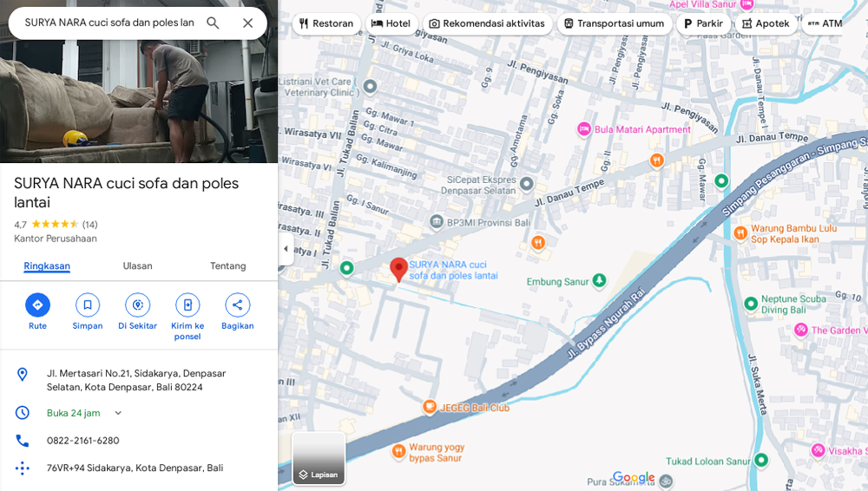The height and width of the screenshot is (491, 868).
Task: Filter map by Hotel chip
Action: coord(391,23)
